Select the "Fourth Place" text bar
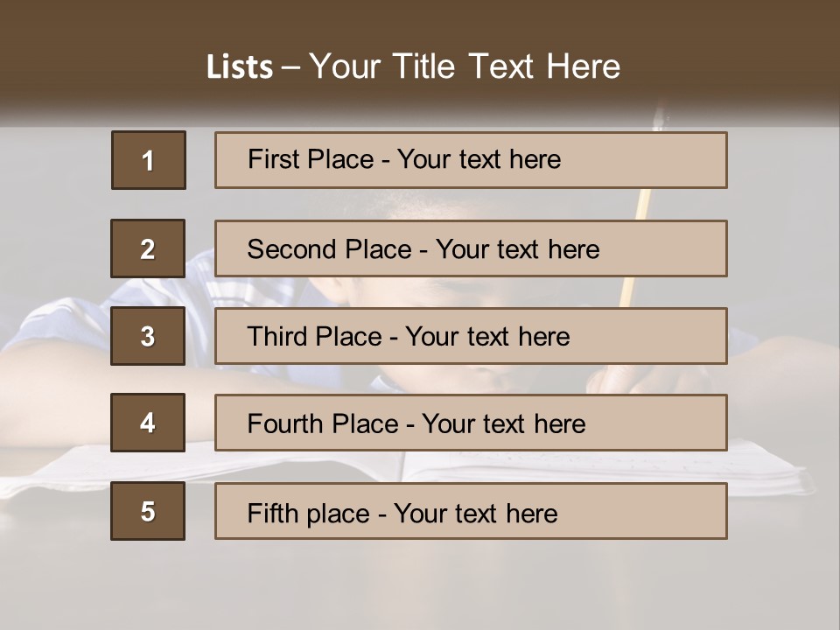 pyautogui.click(x=471, y=423)
